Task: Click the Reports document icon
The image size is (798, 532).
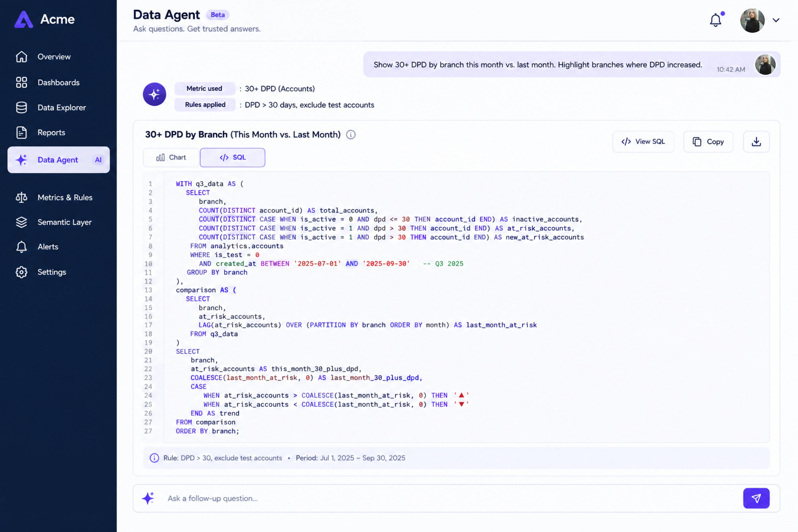Action: pos(21,133)
